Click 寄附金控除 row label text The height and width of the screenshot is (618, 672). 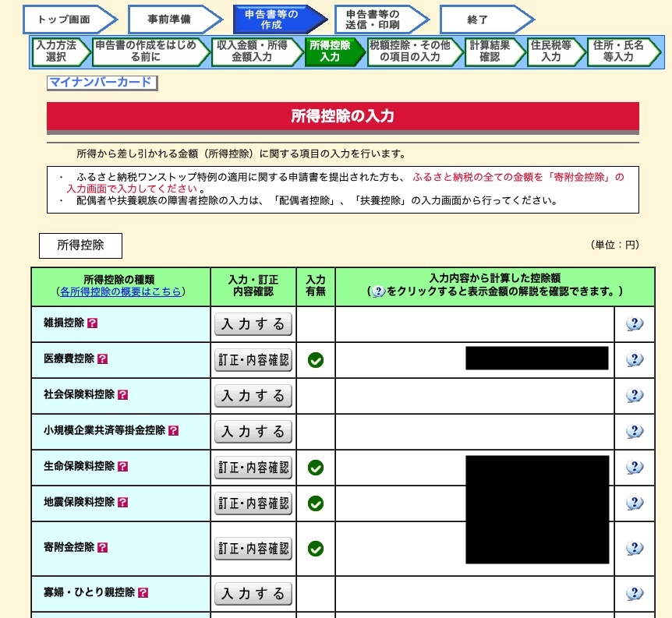[x=69, y=547]
